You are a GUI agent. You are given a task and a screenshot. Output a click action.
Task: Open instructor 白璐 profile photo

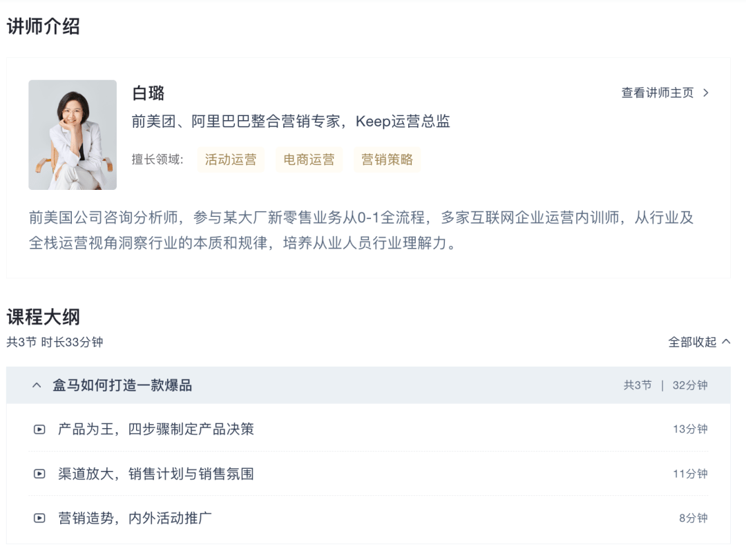click(73, 135)
